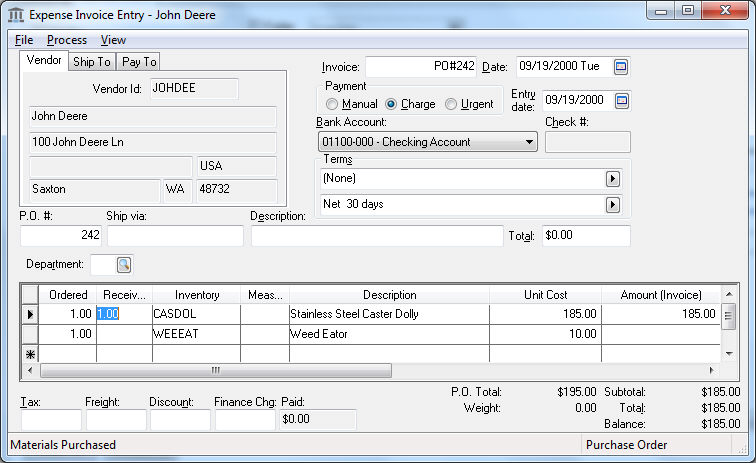Click the Department input field
This screenshot has width=756, height=463.
104,264
